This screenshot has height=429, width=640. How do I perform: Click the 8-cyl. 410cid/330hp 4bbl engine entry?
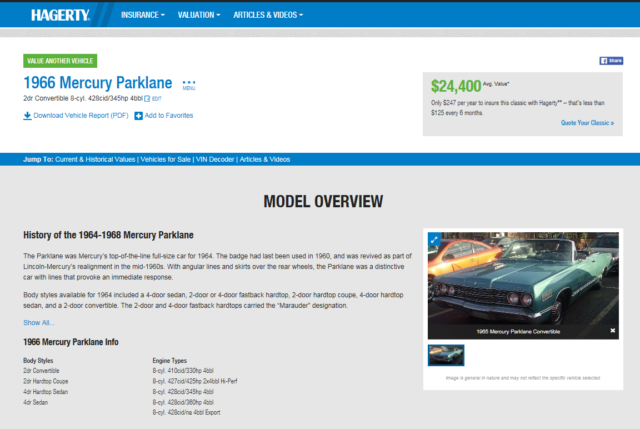[x=183, y=371]
